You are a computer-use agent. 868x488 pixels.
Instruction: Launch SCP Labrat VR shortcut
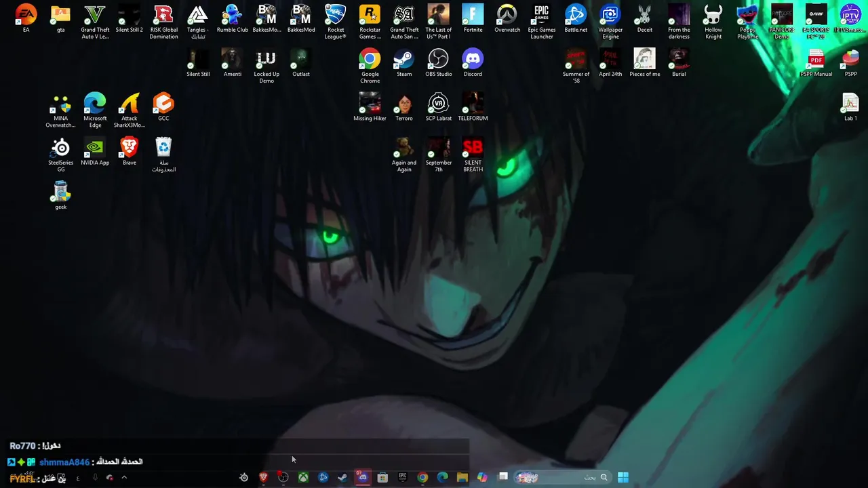pyautogui.click(x=438, y=107)
